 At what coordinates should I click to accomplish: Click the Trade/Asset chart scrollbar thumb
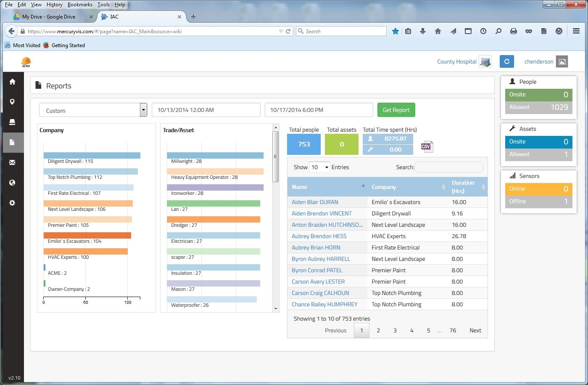coord(276,157)
